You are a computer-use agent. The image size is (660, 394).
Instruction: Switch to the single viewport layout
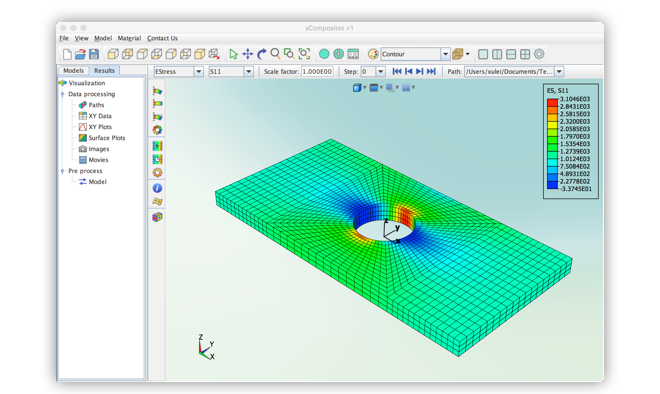(x=483, y=54)
